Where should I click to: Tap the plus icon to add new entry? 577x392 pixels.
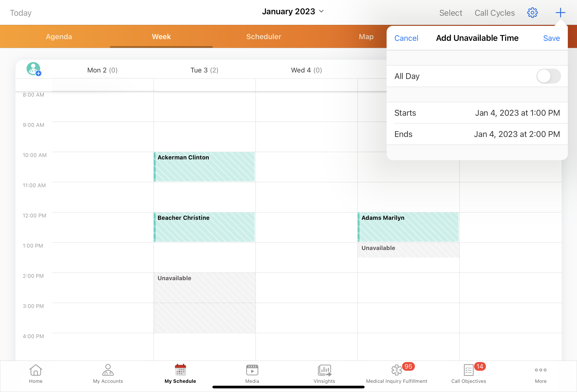[560, 12]
